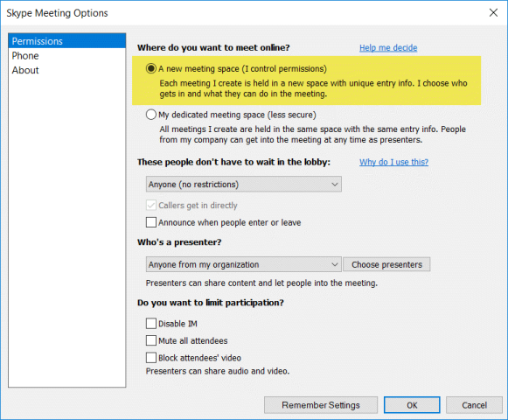Tick the 'Block attendees' video' checkbox
Screen dimensions: 508x420
click(x=151, y=358)
